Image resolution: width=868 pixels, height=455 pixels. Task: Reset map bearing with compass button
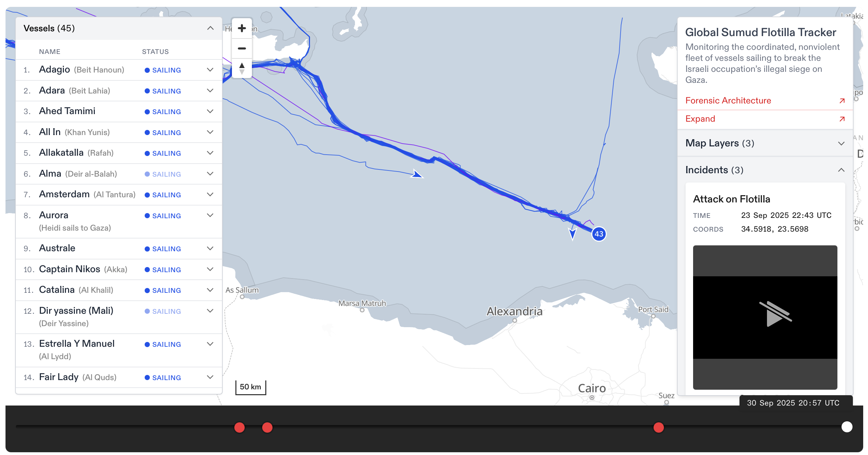point(242,68)
